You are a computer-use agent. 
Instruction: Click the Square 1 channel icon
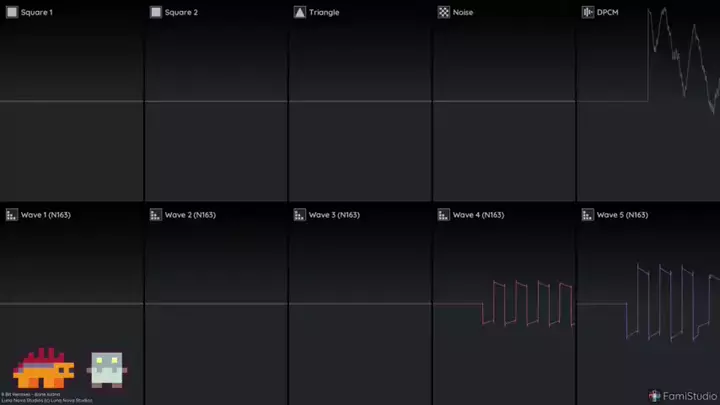coord(12,12)
